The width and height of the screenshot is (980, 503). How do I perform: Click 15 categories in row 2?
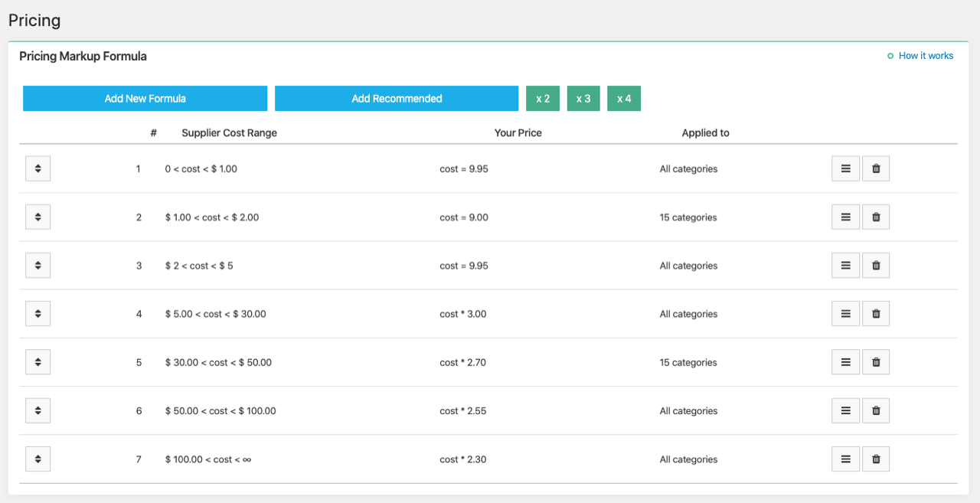pyautogui.click(x=688, y=217)
